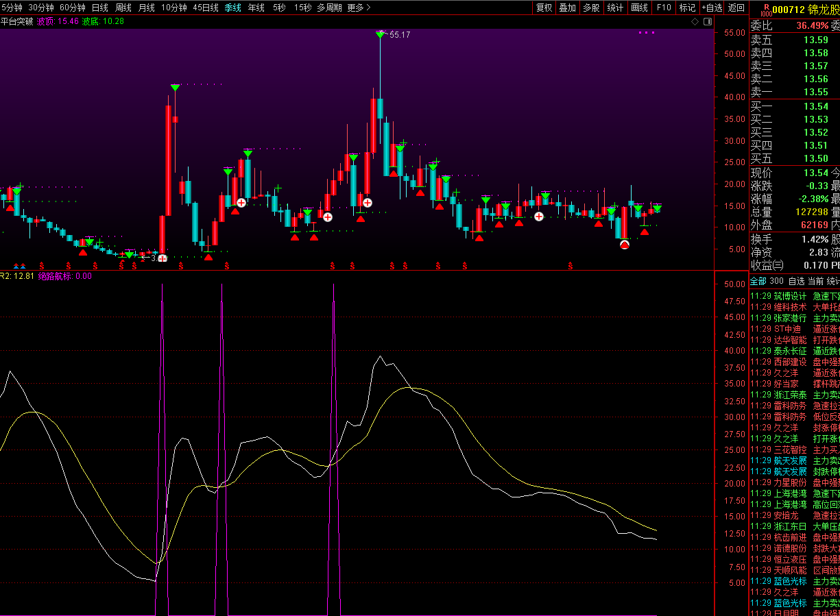Open the 恒立液压 alert row
Viewport: 840px width, 616px height.
click(x=794, y=559)
